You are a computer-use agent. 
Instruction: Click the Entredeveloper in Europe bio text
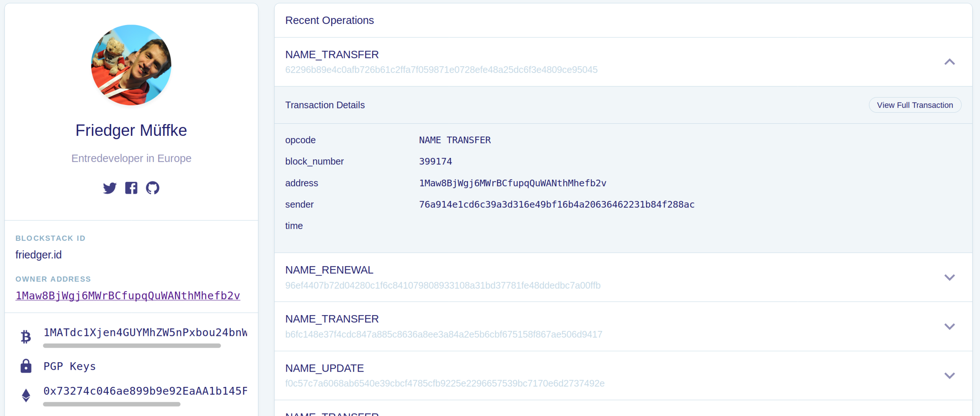point(131,158)
